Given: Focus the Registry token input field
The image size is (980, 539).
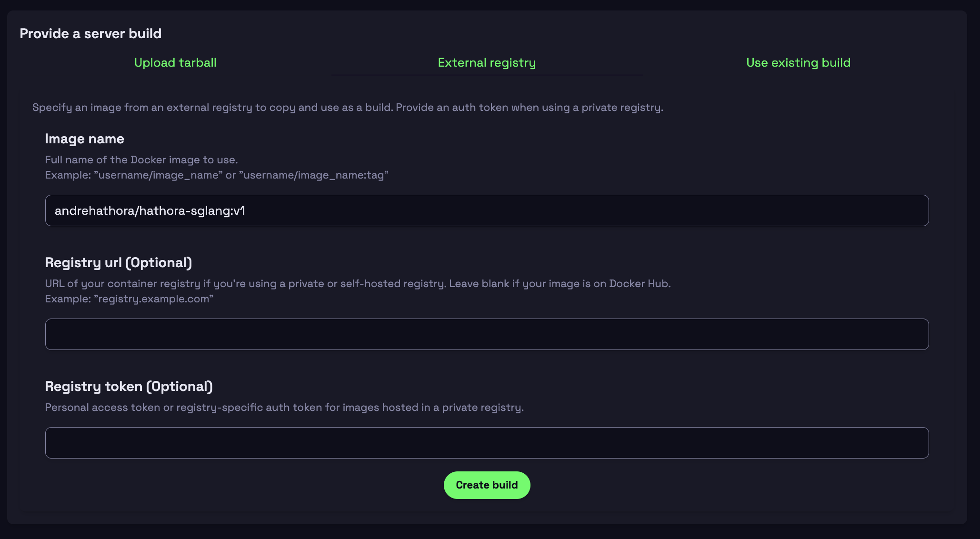Looking at the screenshot, I should [x=487, y=443].
